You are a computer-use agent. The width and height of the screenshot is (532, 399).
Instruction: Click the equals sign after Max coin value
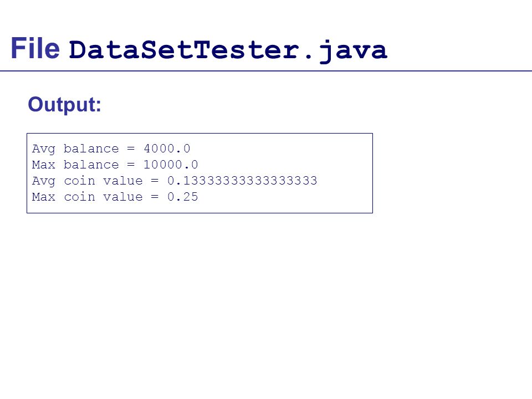[x=155, y=197]
